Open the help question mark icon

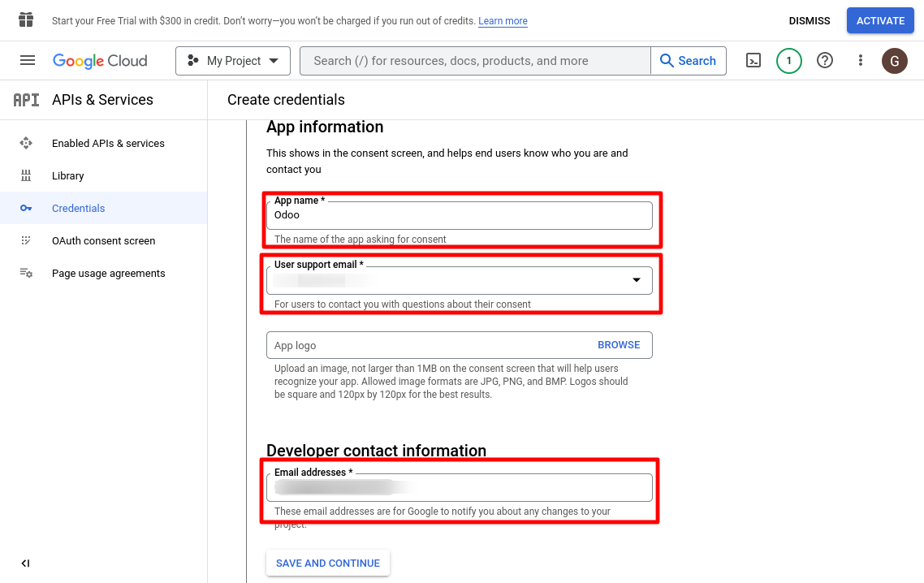(825, 61)
